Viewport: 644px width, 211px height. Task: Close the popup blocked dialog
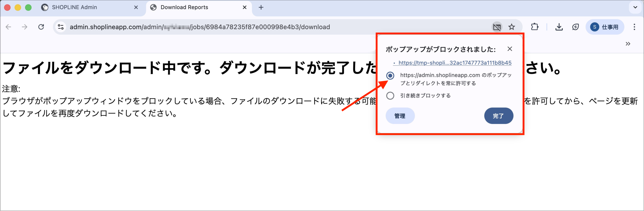[510, 49]
